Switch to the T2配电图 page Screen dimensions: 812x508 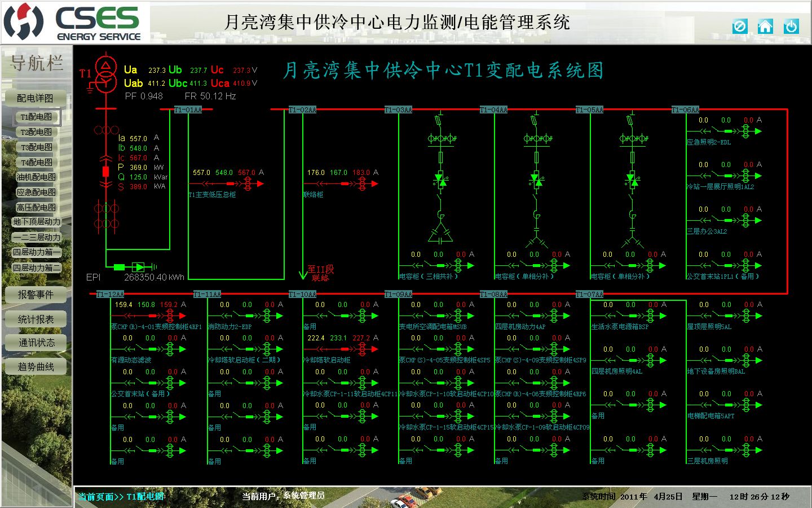point(36,132)
